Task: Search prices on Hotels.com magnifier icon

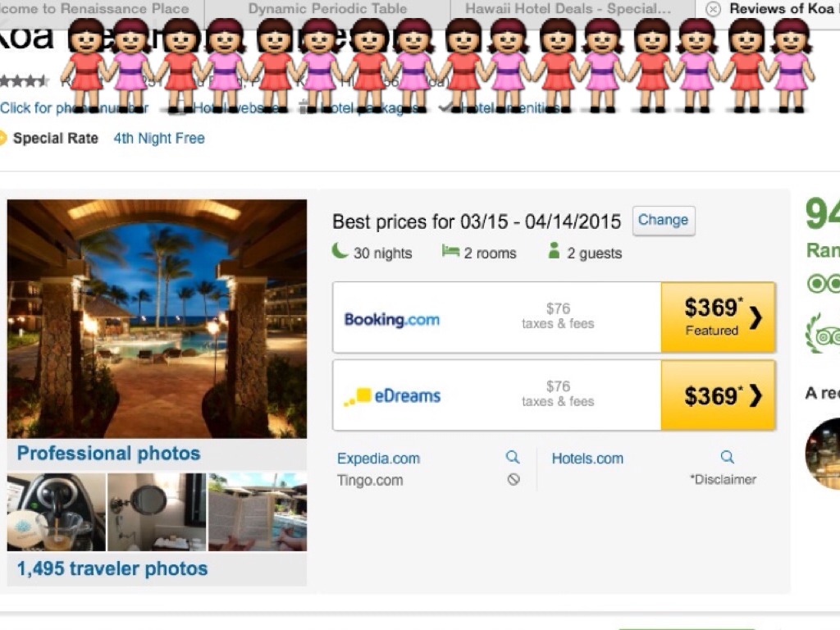Action: (727, 457)
